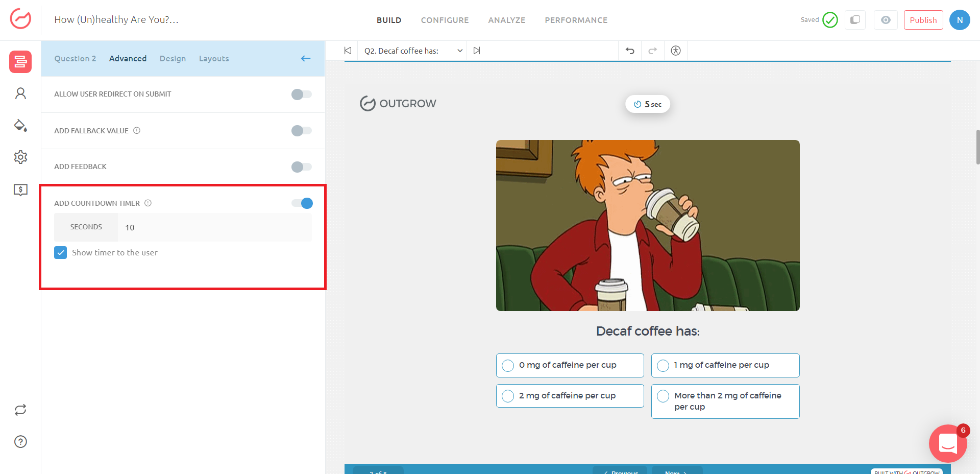This screenshot has height=474, width=980.
Task: Click the Decaf coffee has: question heading
Action: (648, 331)
